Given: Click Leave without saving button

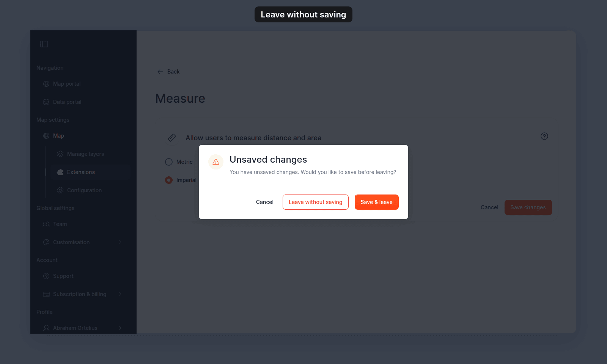Looking at the screenshot, I should click(316, 202).
